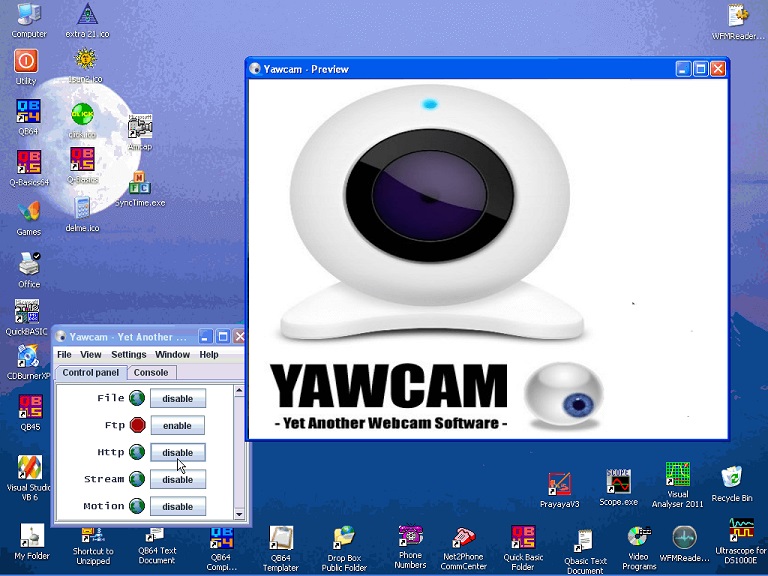Select the Control panel tab
This screenshot has height=576, width=768.
(x=91, y=372)
